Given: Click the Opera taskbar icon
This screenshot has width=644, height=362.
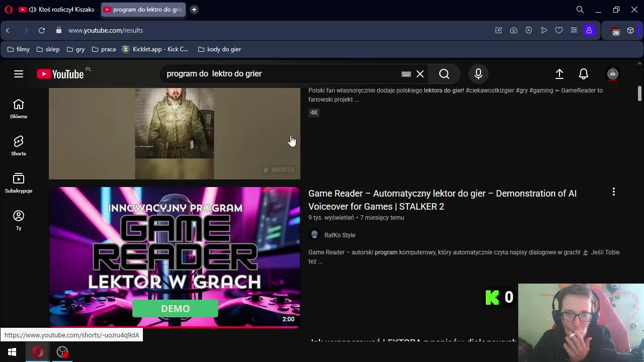Looking at the screenshot, I should coord(38,352).
